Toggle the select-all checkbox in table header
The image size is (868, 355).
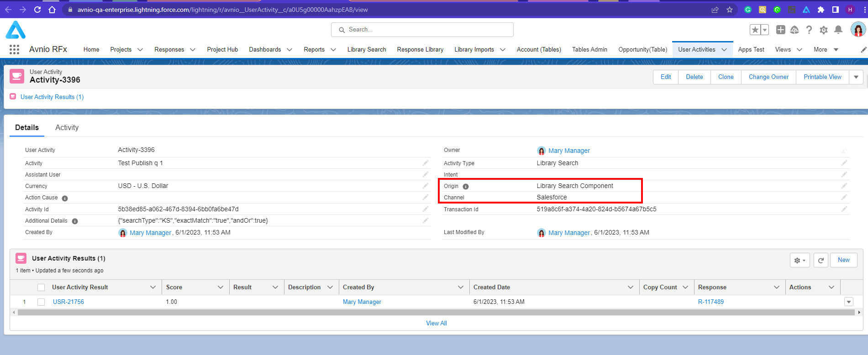coord(41,287)
